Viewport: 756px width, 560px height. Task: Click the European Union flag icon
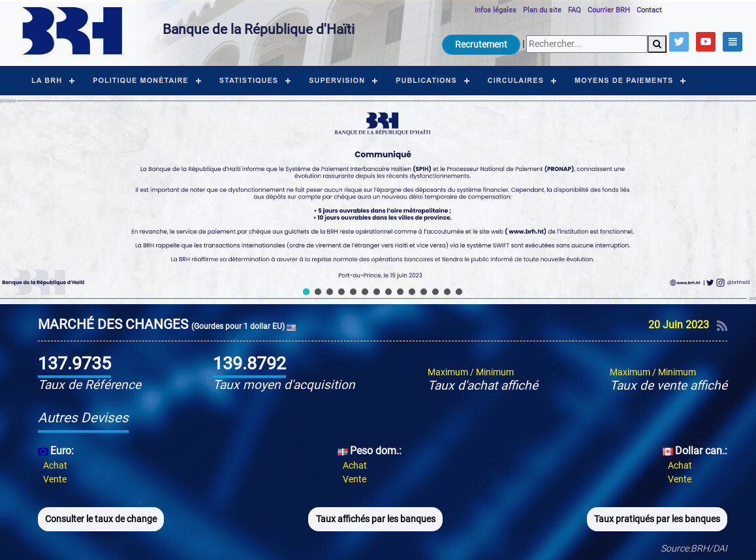tap(43, 452)
